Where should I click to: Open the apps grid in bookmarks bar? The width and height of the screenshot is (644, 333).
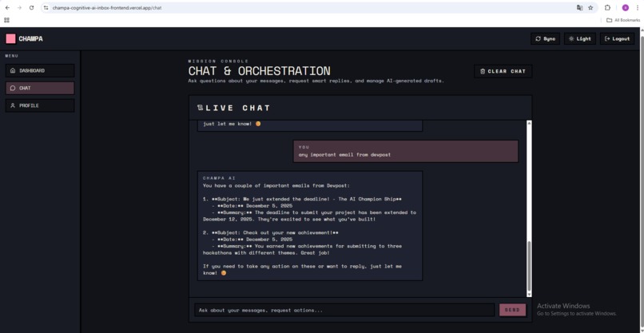click(6, 20)
